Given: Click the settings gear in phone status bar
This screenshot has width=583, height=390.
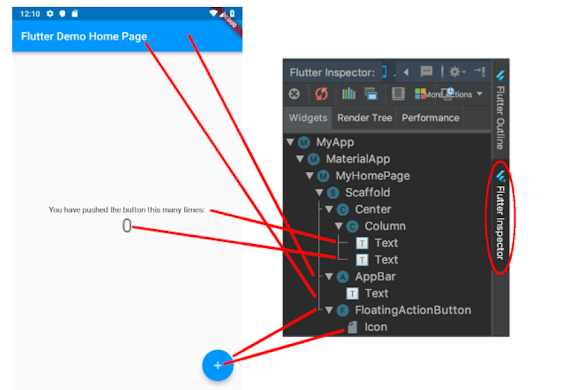Looking at the screenshot, I should click(x=50, y=14).
